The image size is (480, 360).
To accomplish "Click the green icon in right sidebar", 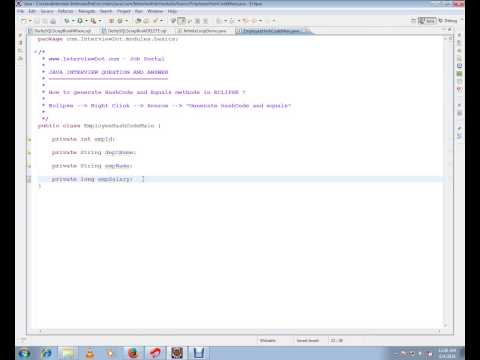I will (459, 74).
